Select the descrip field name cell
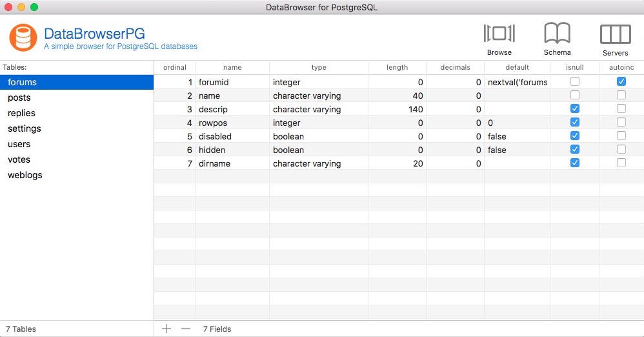644x337 pixels. point(232,109)
